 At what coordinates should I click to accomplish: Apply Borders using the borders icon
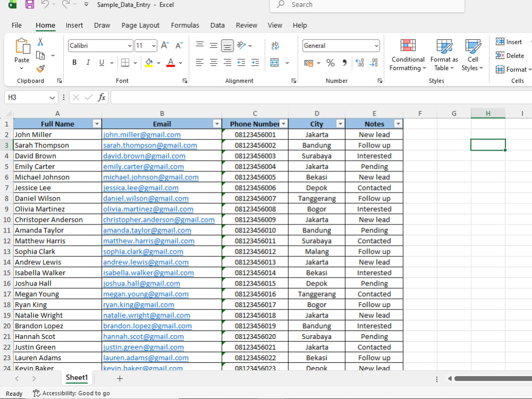coord(125,62)
